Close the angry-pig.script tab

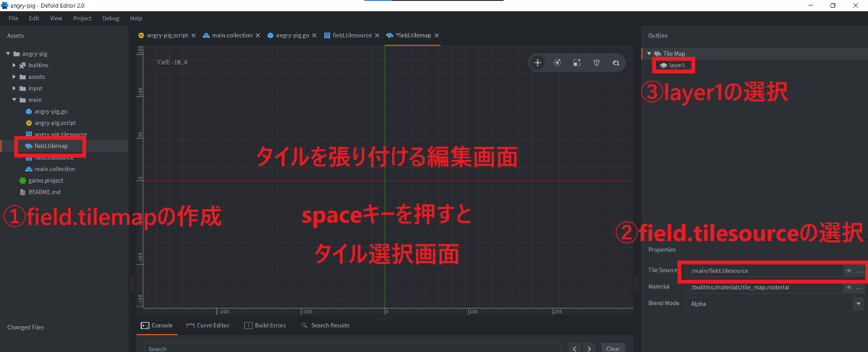click(x=193, y=35)
